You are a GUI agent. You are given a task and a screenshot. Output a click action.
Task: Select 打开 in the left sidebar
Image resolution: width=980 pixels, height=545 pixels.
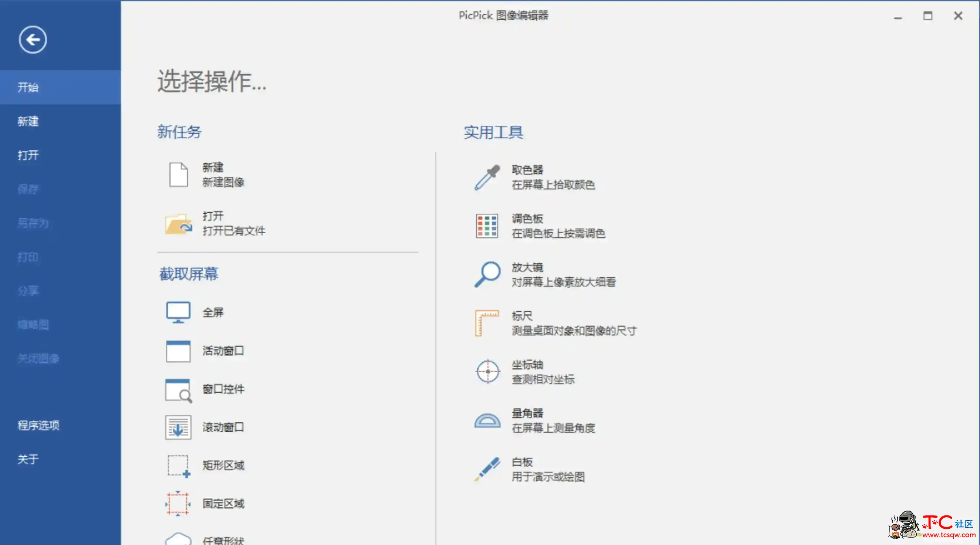point(61,155)
